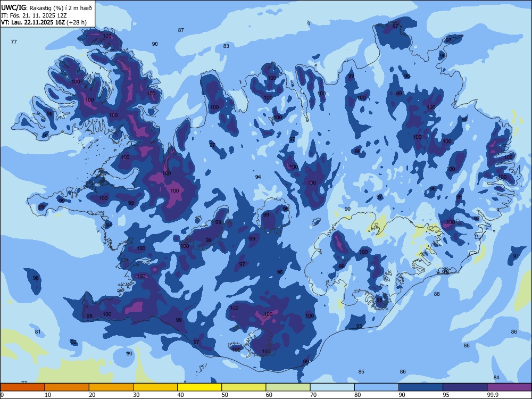Viewport: 532px width, 399px height.
Task: Click the pale yellow 50–60 legend swatch
Action: click(x=244, y=387)
